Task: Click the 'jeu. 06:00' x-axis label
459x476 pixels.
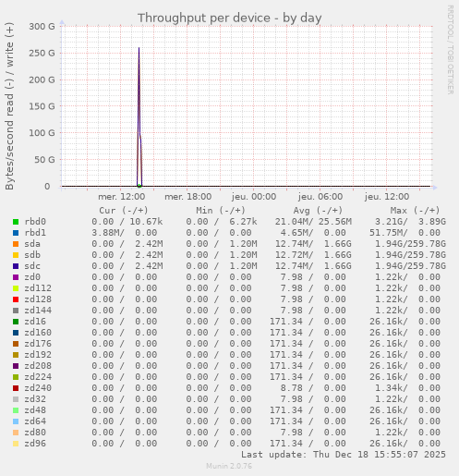Action: [320, 197]
